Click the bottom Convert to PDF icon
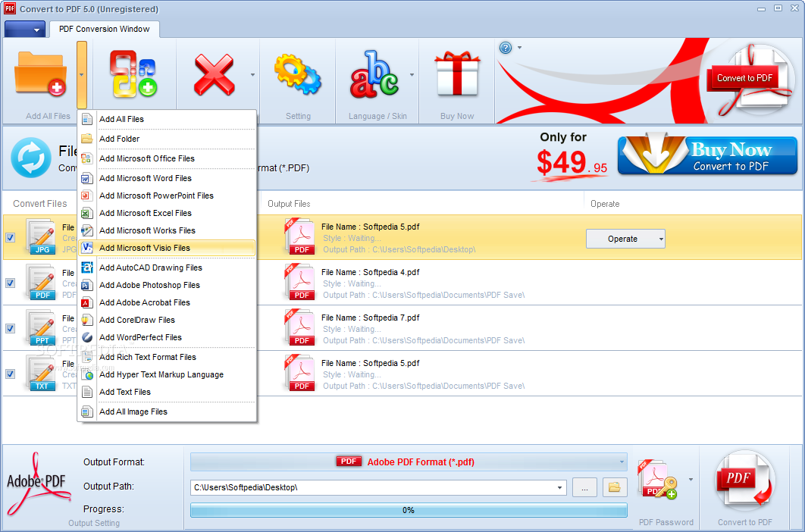The height and width of the screenshot is (532, 805). [x=744, y=482]
